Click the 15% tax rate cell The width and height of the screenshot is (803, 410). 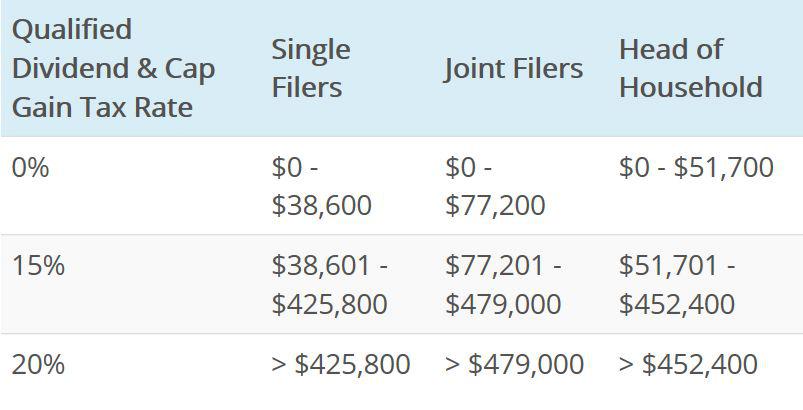(x=38, y=266)
